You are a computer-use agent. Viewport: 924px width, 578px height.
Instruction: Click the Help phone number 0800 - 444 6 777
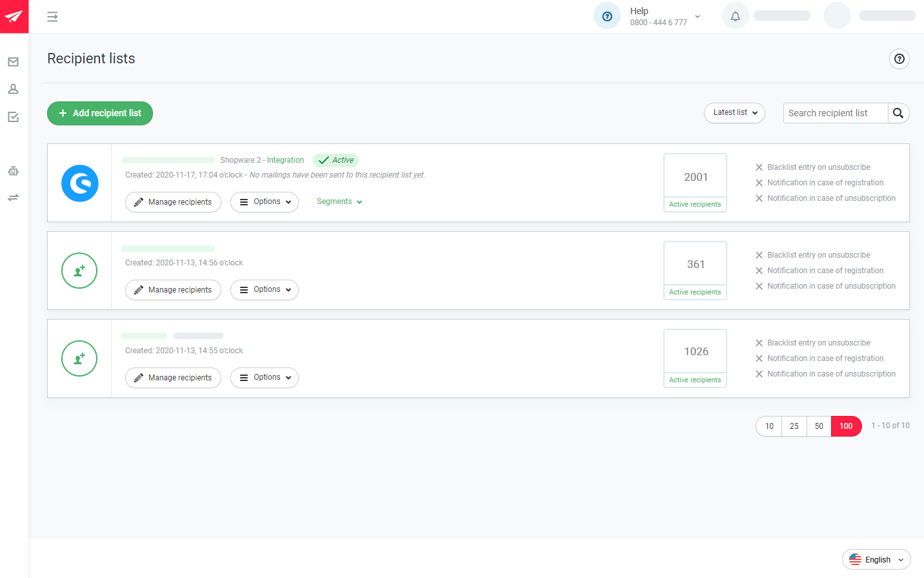click(x=658, y=23)
